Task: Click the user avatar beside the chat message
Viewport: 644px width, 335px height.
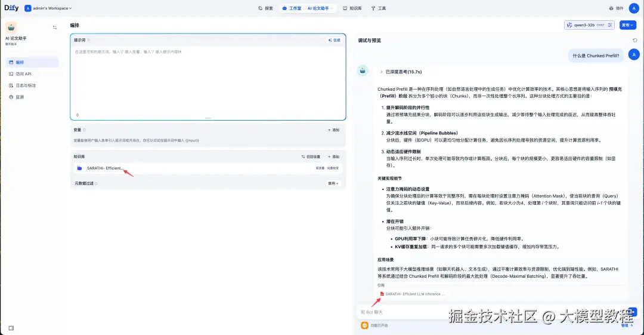Action: 634,54
